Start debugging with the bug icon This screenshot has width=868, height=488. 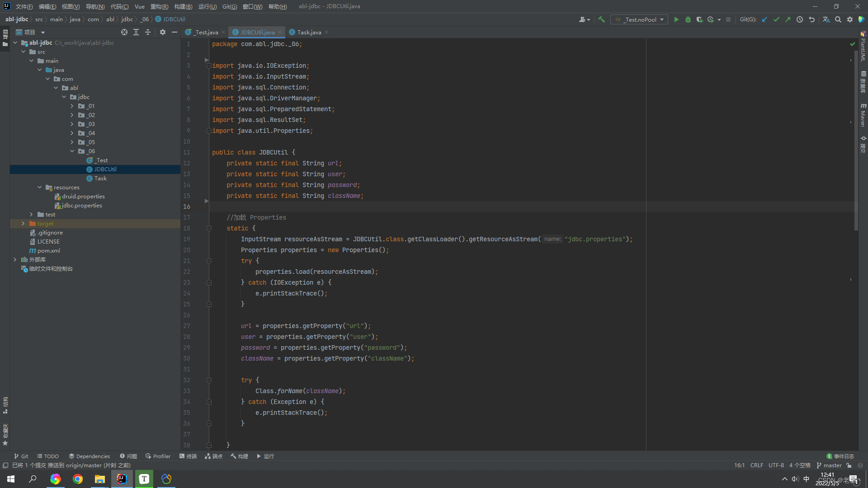tap(688, 19)
